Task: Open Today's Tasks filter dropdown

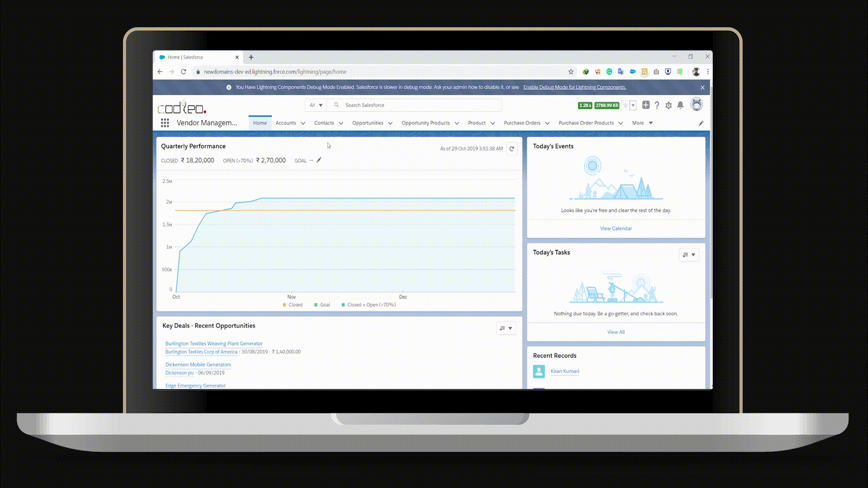Action: (x=689, y=255)
